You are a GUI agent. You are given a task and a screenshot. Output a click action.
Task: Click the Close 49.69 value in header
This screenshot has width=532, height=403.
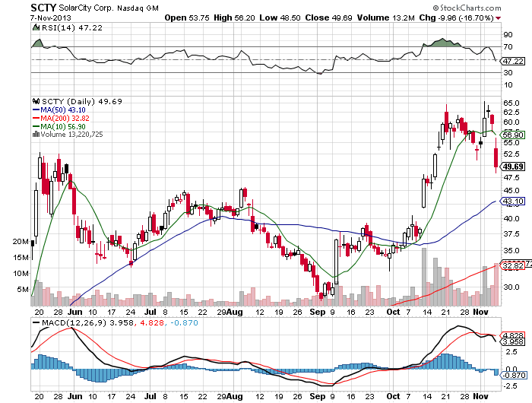pos(328,17)
